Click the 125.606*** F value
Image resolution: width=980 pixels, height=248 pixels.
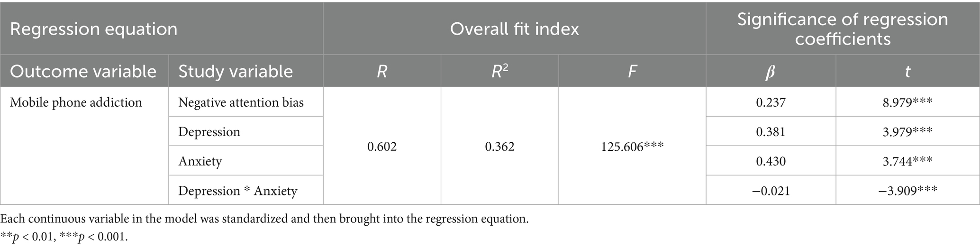click(632, 147)
